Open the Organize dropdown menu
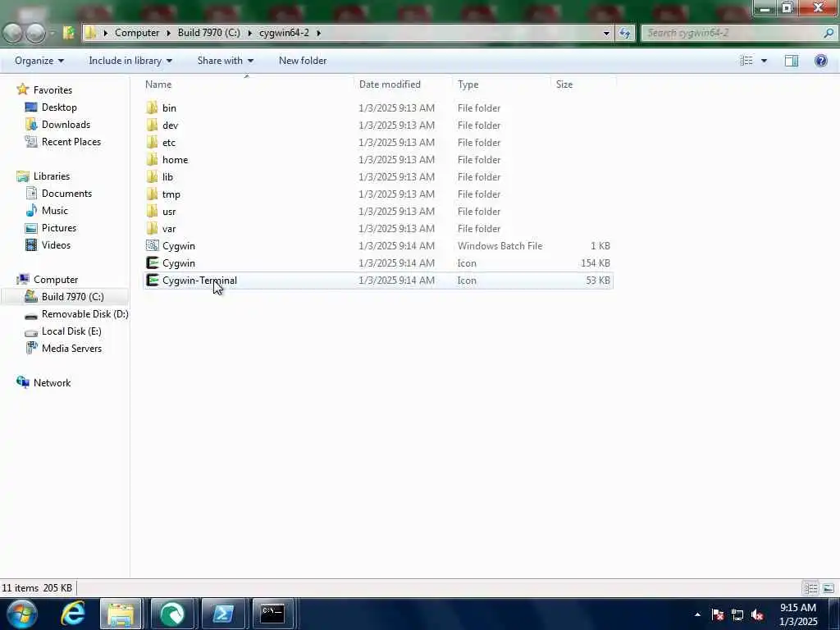 click(39, 61)
